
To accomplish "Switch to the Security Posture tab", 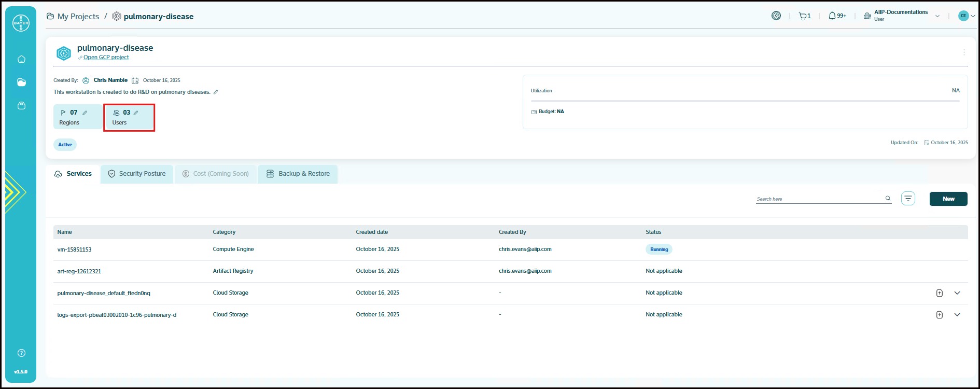I will coord(137,174).
